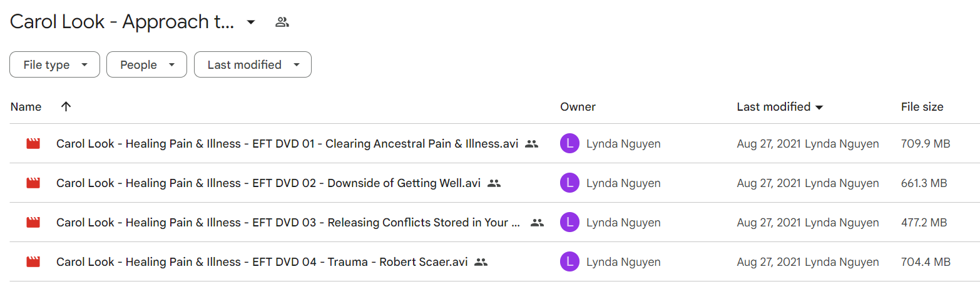Click the Owner column header
Image resolution: width=980 pixels, height=294 pixels.
pos(578,107)
